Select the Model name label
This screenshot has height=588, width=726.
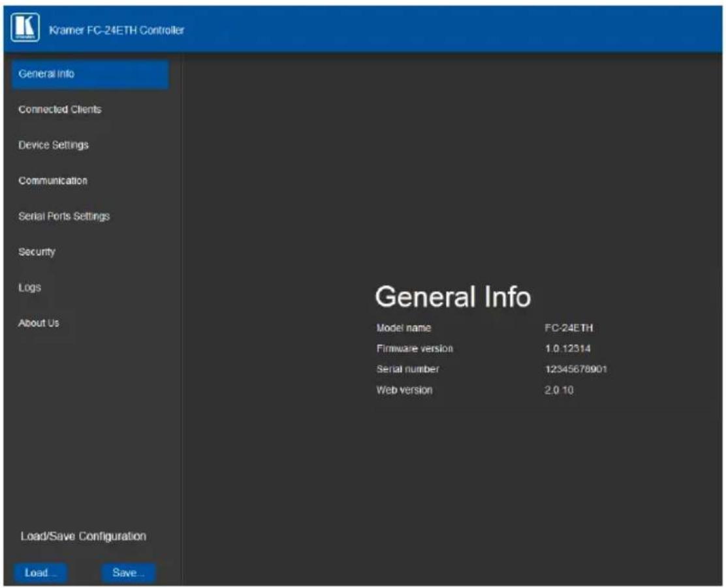point(403,328)
